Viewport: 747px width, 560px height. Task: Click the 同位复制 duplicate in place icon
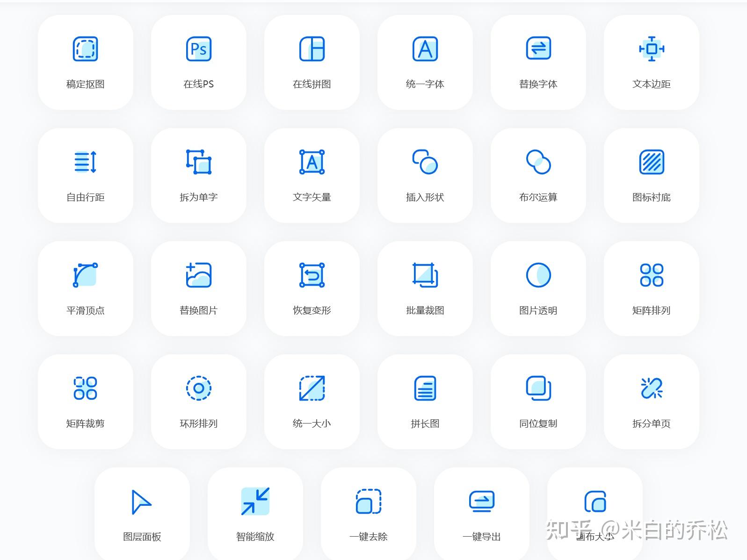[538, 388]
